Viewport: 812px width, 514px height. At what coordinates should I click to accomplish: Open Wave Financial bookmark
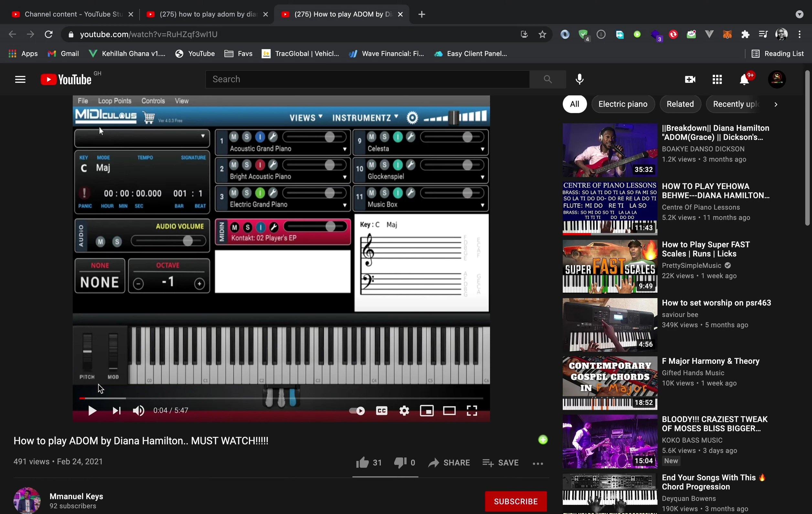click(x=386, y=54)
